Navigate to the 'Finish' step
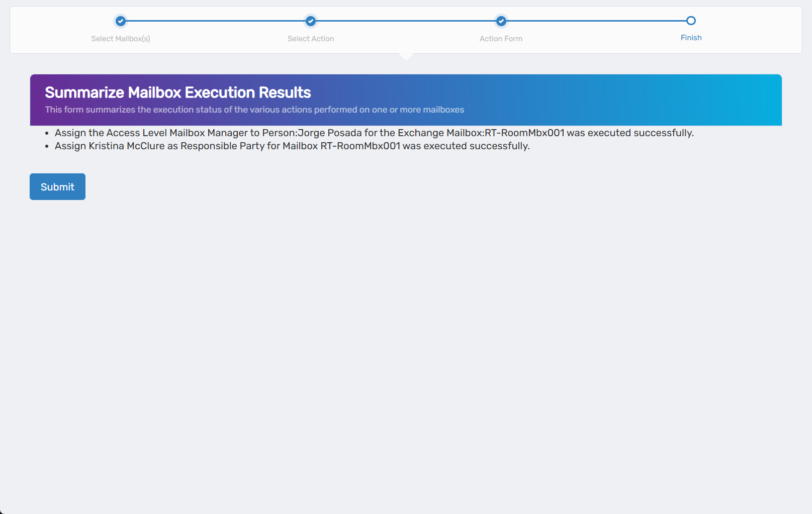The image size is (812, 514). pyautogui.click(x=691, y=37)
